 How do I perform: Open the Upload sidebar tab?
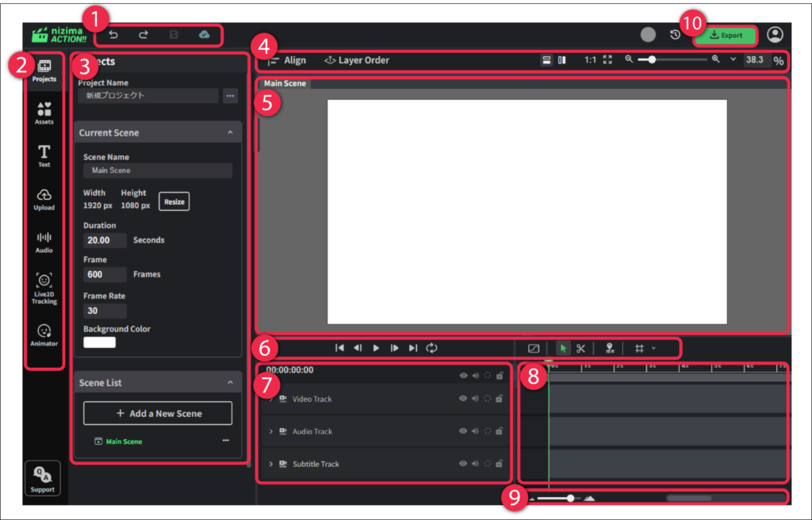44,199
